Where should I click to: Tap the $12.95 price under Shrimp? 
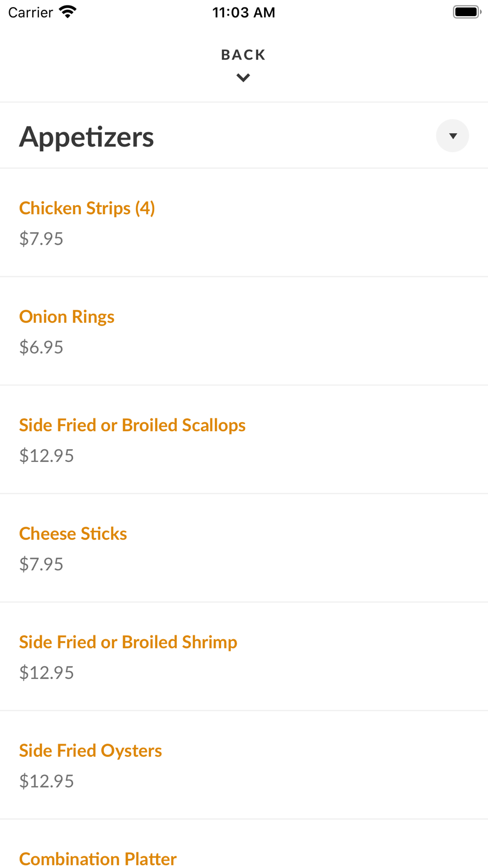pyautogui.click(x=47, y=672)
